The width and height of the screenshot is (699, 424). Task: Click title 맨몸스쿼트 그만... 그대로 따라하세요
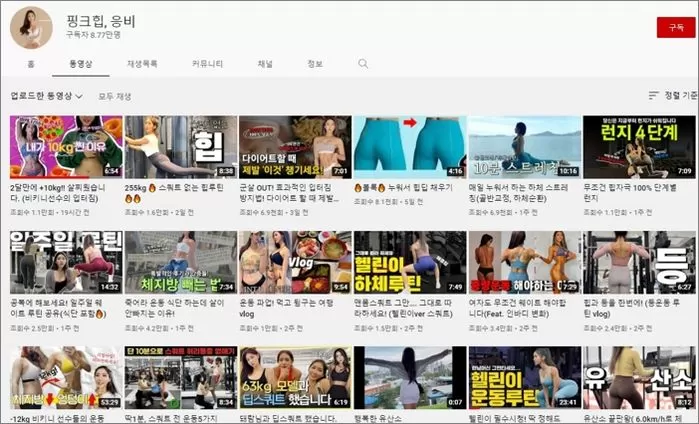tap(403, 308)
